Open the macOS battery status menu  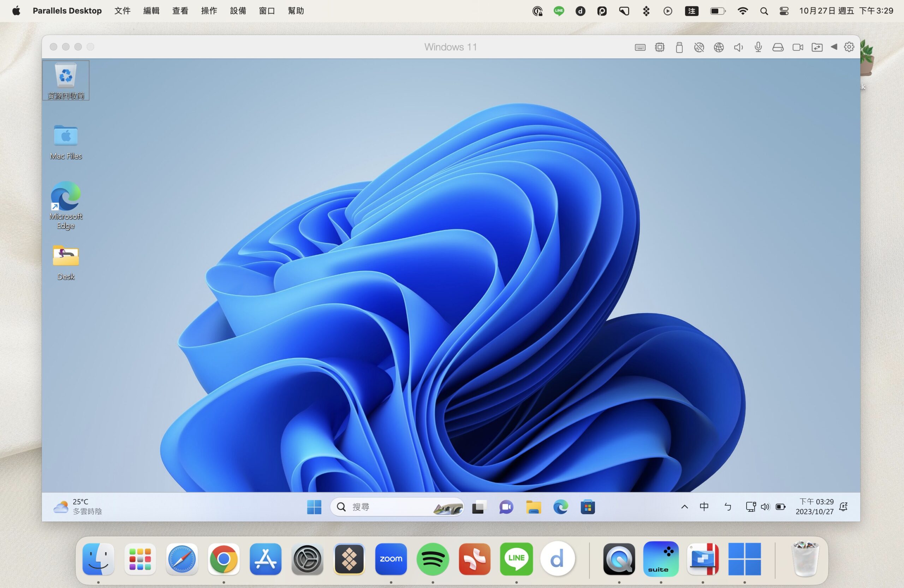point(718,11)
